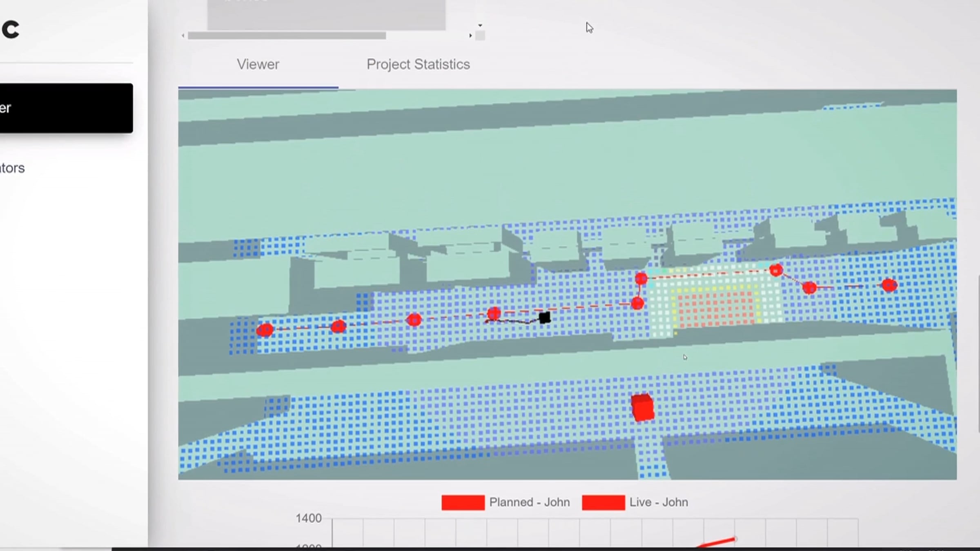
Task: Switch to the Viewer tab
Action: (x=258, y=64)
